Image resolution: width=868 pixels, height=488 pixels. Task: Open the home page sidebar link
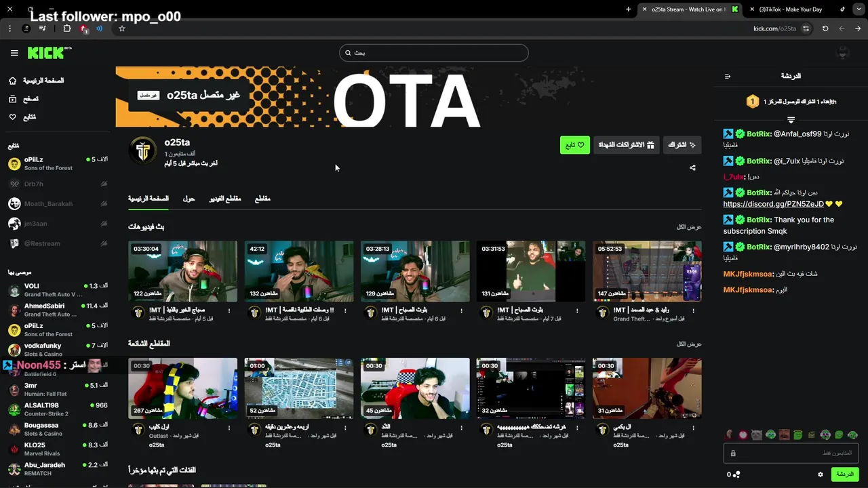tap(37, 81)
